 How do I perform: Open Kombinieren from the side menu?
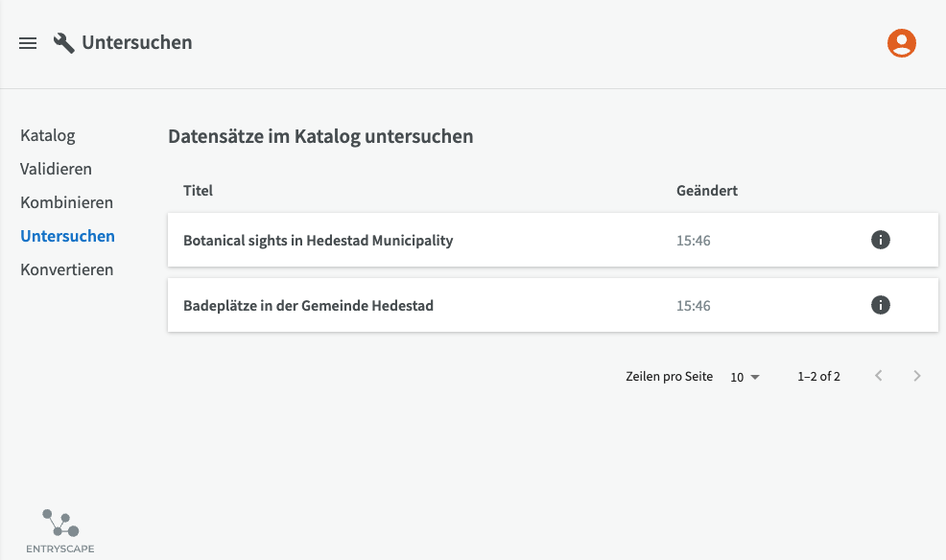click(x=66, y=202)
